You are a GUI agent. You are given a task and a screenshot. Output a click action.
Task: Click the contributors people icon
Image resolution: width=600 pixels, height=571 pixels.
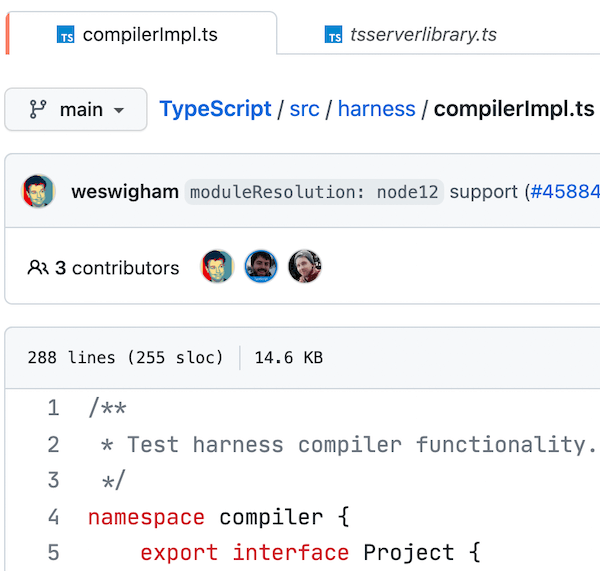click(x=38, y=268)
